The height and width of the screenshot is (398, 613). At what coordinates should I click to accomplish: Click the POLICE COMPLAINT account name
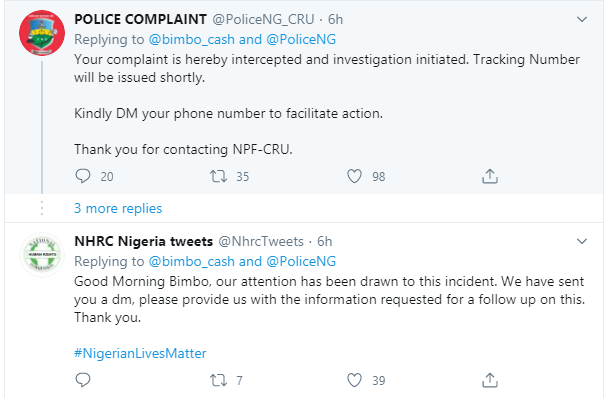tap(140, 19)
